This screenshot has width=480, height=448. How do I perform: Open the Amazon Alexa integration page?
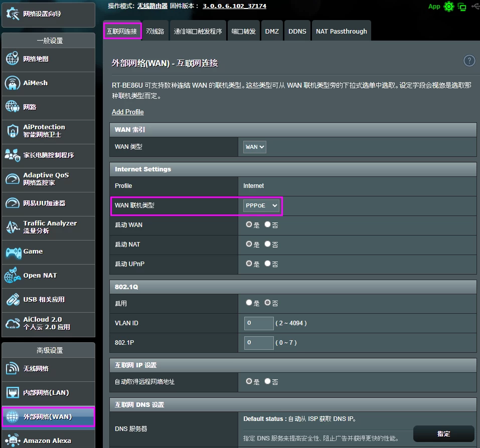[x=48, y=440]
